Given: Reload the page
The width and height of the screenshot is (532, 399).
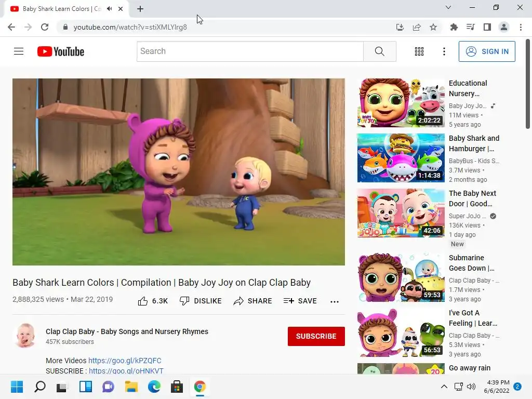Looking at the screenshot, I should click(x=45, y=27).
